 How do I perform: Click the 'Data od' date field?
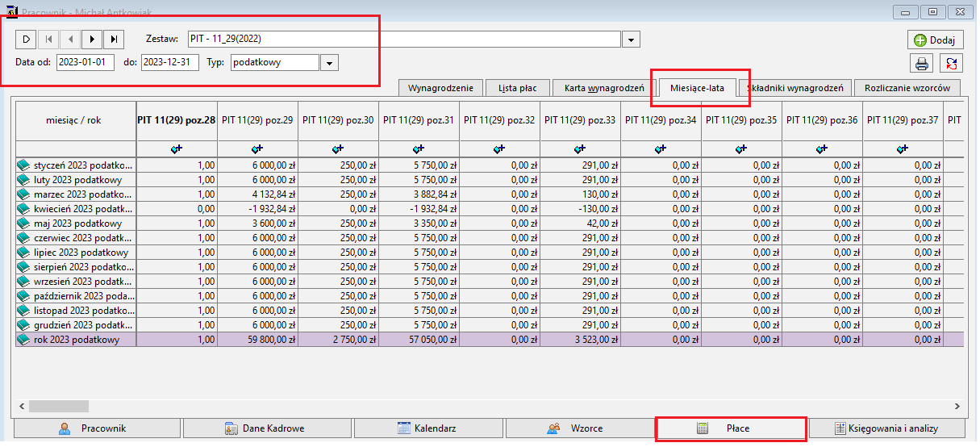(x=85, y=63)
